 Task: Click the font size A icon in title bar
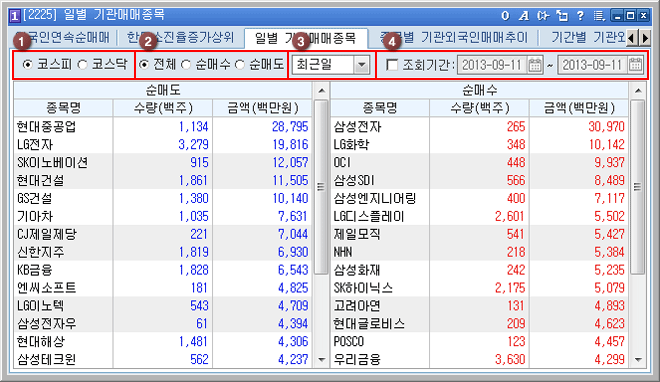coord(524,16)
